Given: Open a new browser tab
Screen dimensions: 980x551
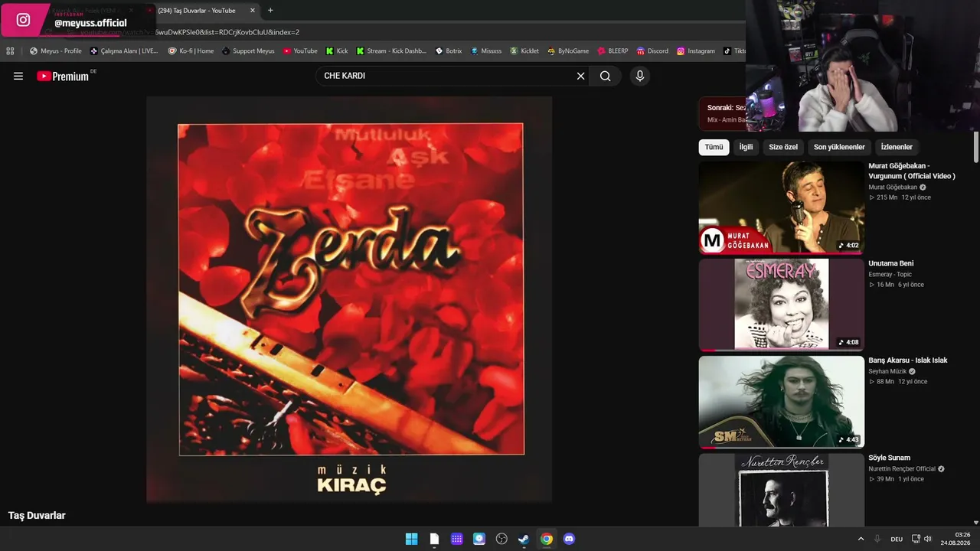Looking at the screenshot, I should [x=270, y=11].
